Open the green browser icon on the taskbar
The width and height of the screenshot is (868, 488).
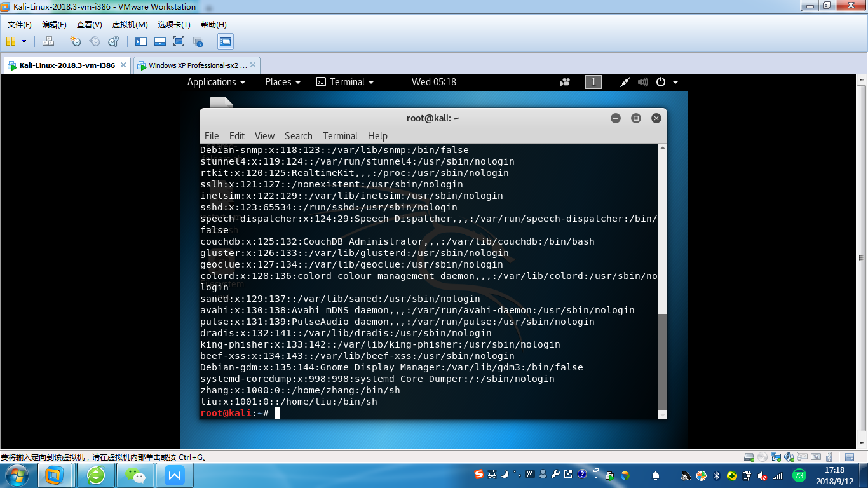coord(97,475)
